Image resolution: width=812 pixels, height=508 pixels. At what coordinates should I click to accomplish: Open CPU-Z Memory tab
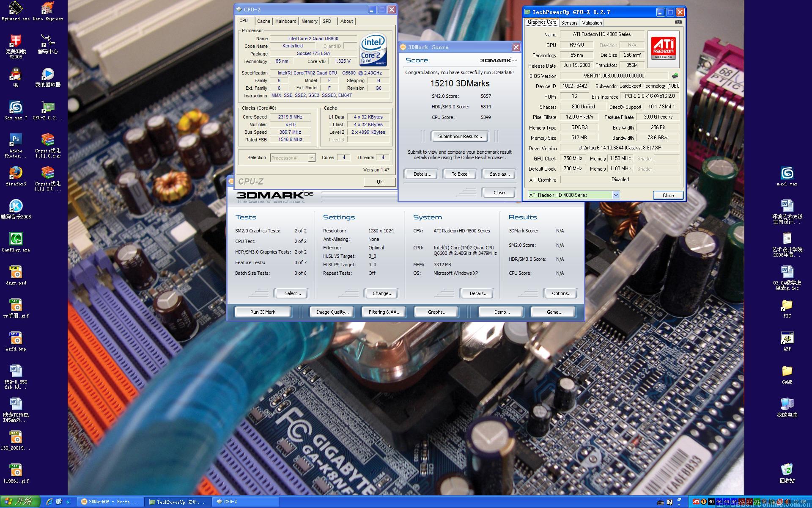click(309, 21)
